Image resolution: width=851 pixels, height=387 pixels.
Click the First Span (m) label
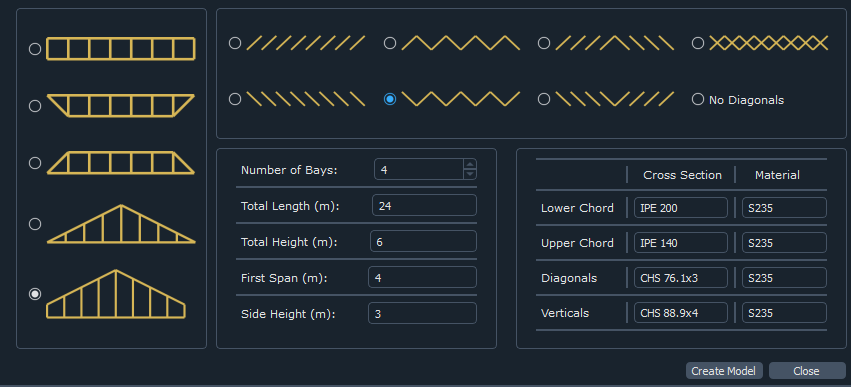[285, 277]
